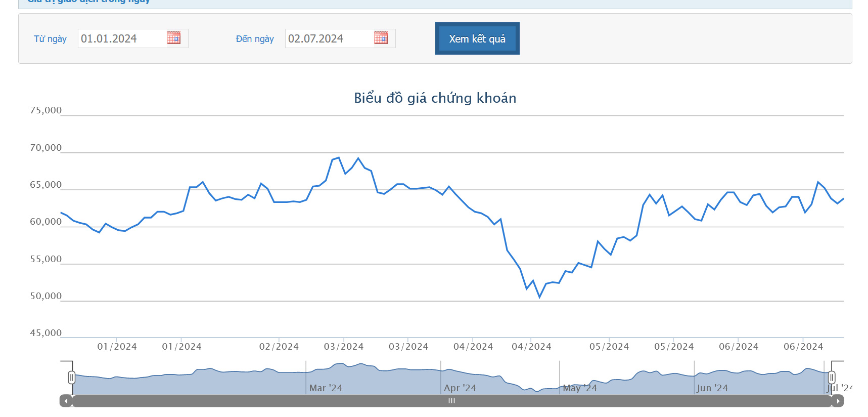
Task: Click the scrollbar right arrow button
Action: click(x=838, y=401)
